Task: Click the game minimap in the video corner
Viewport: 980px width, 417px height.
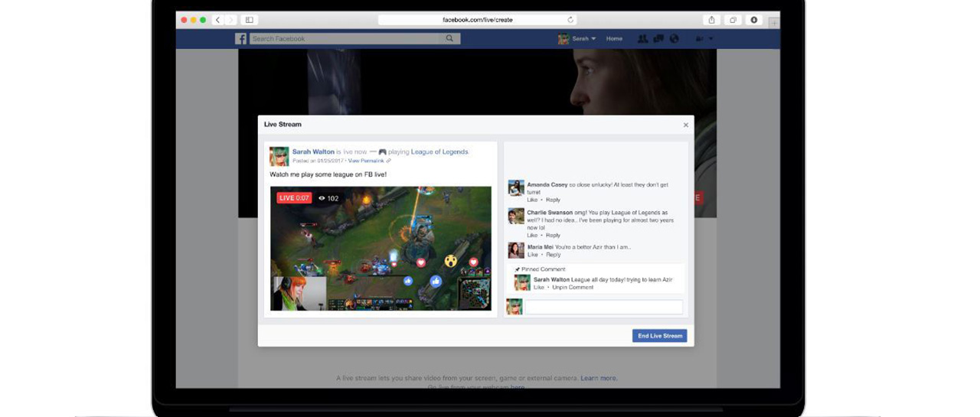Action: click(x=473, y=293)
